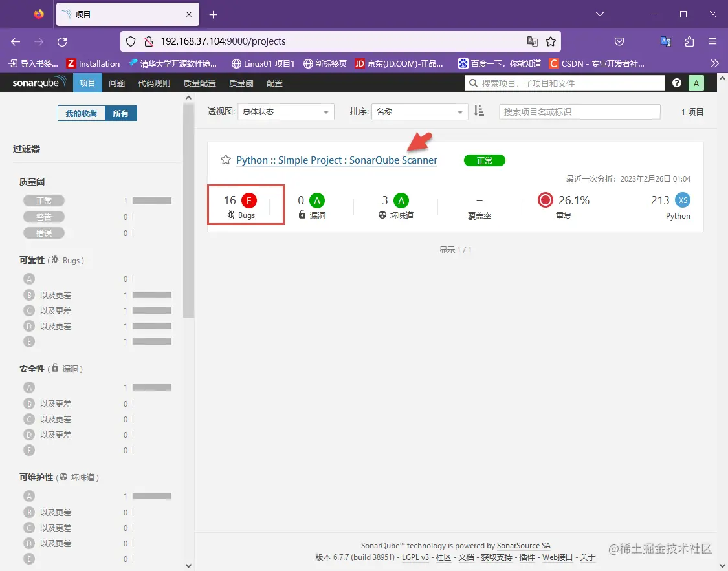Focus the 搜索项目名或标识 field
This screenshot has height=571, width=728.
[x=579, y=112]
